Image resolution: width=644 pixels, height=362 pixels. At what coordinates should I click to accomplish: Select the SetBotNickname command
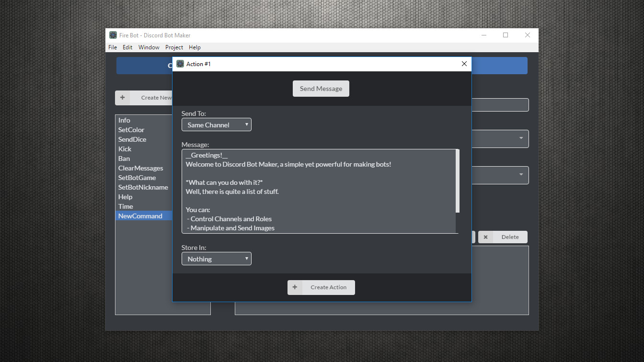point(143,187)
